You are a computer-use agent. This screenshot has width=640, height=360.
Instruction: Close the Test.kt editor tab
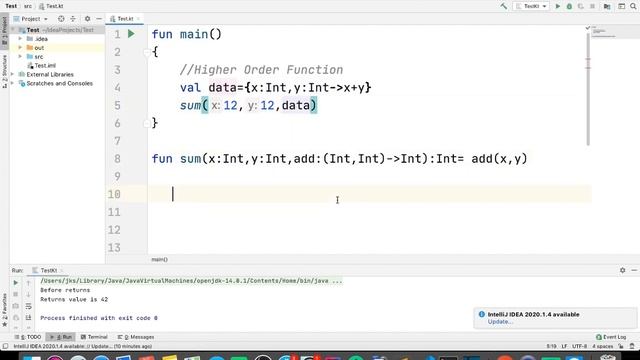click(138, 19)
